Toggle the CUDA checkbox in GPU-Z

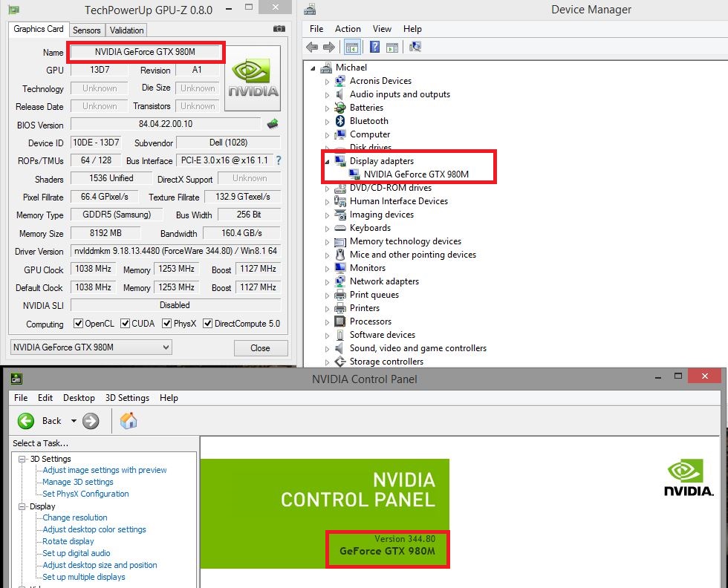(x=125, y=324)
